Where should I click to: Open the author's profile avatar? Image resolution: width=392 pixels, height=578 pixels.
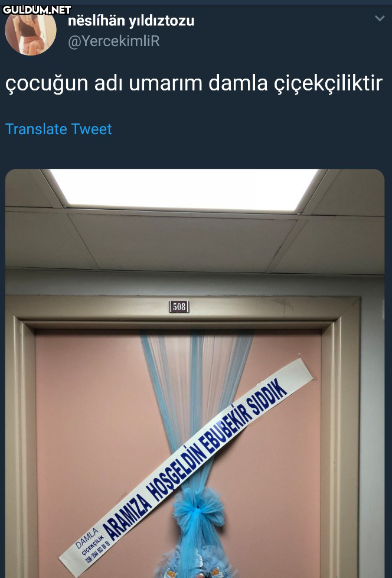click(31, 32)
